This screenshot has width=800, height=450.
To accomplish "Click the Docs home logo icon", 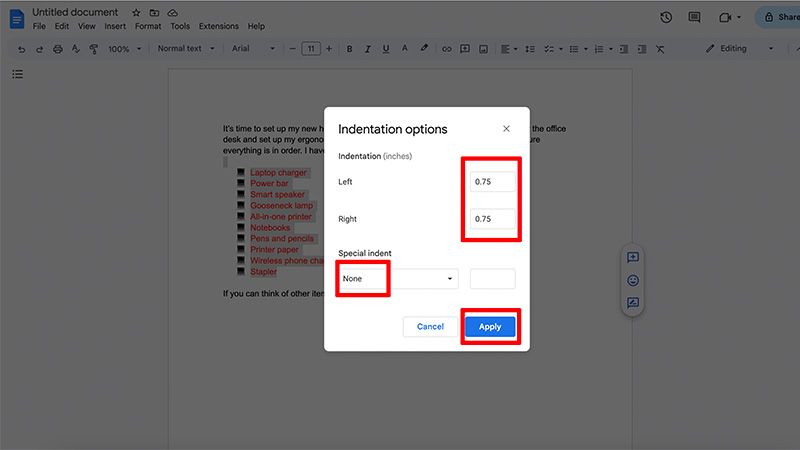I will tap(17, 18).
